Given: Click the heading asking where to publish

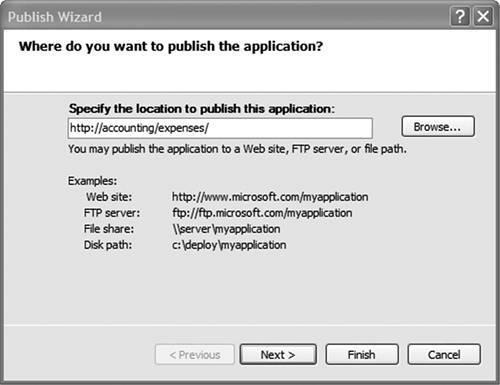Looking at the screenshot, I should tap(171, 46).
